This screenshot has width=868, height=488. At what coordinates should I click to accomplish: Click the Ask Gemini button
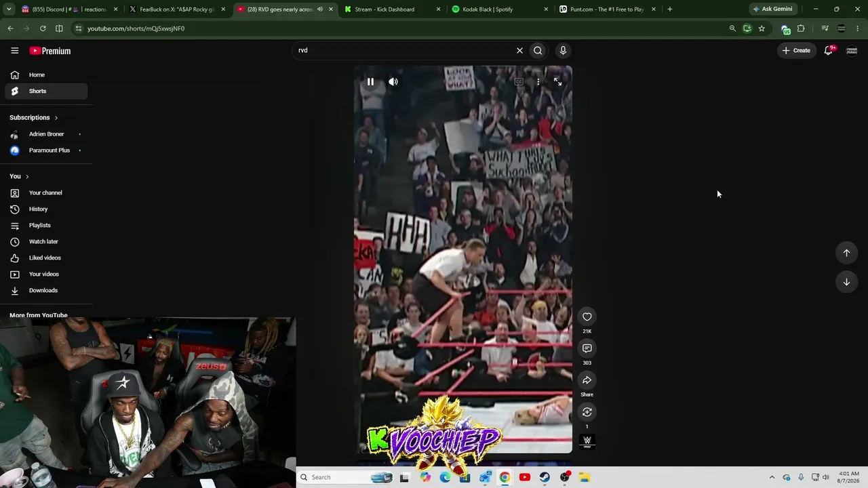click(x=772, y=9)
